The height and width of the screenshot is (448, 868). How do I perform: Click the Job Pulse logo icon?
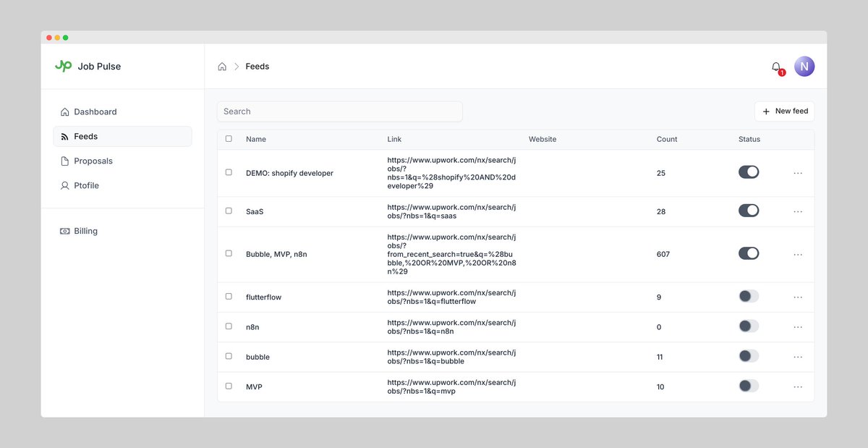(64, 66)
